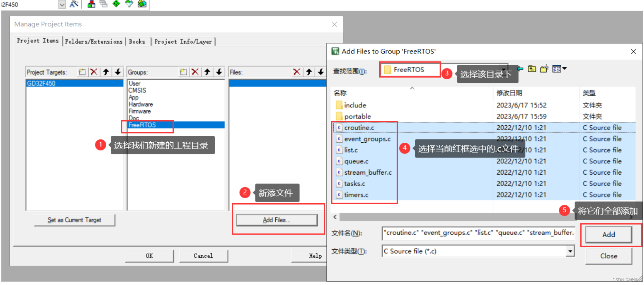Go back in Add Files dialog
644x285 pixels.
[x=520, y=69]
